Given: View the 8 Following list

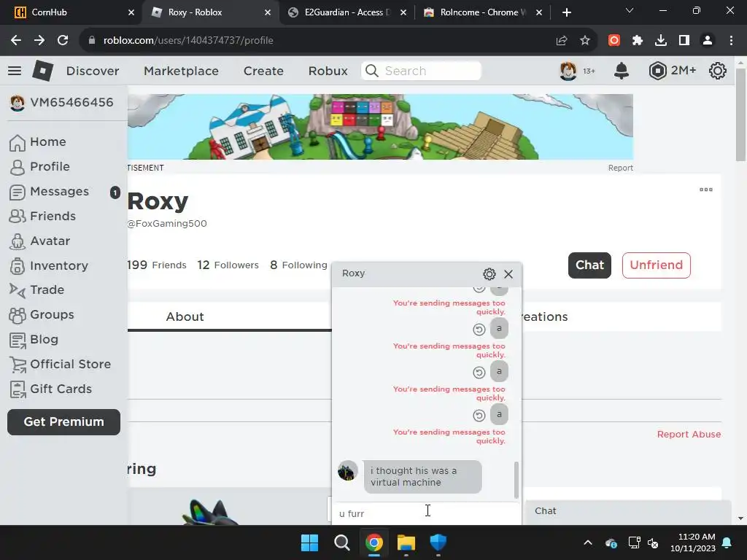Looking at the screenshot, I should (298, 265).
